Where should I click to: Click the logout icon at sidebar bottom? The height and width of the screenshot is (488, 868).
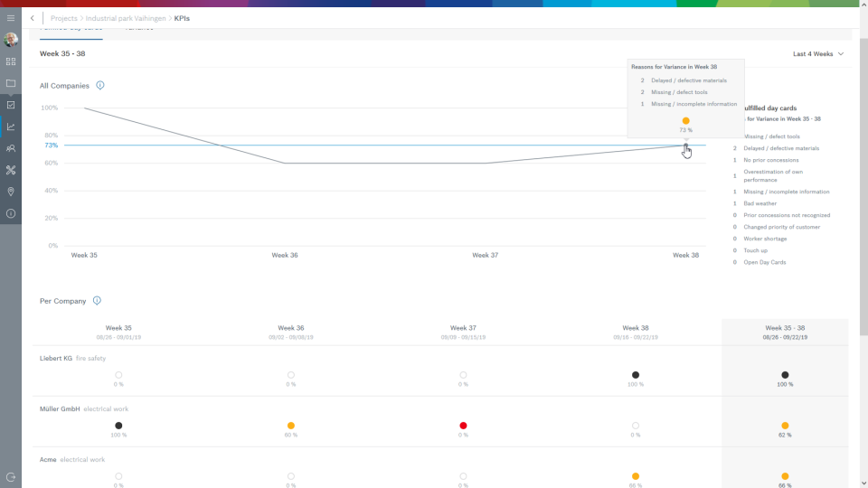(x=11, y=477)
